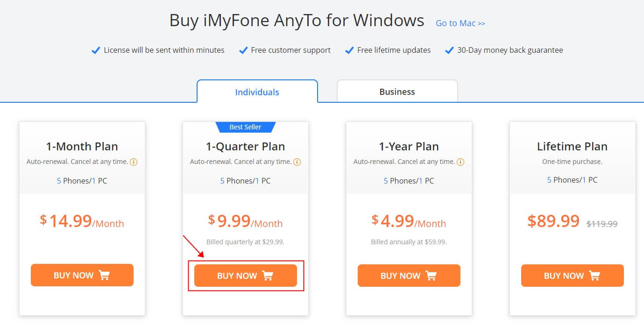Click checkmark beside License sent within minutes
Screen dimensions: 644x326
coord(96,50)
